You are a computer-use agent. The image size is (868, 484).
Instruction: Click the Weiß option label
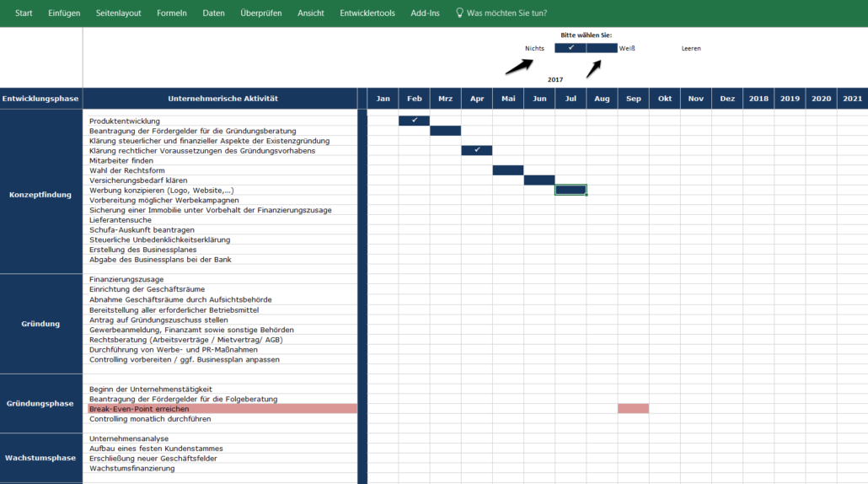point(627,48)
